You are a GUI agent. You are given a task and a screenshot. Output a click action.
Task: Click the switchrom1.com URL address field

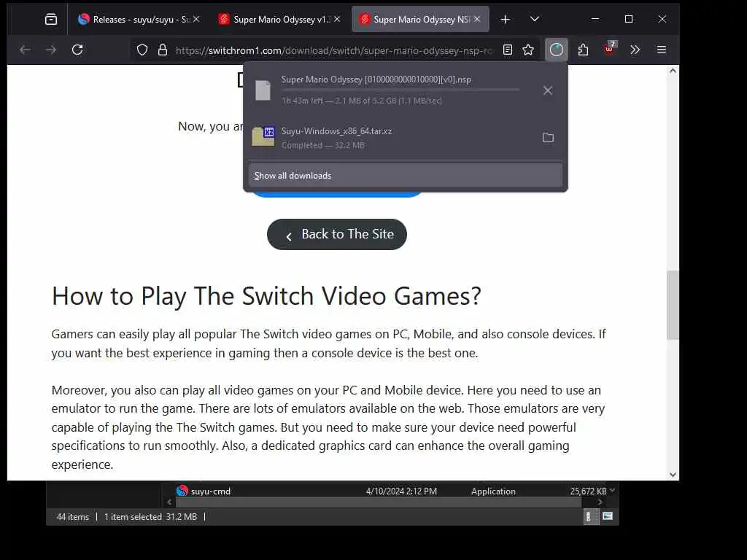(333, 50)
